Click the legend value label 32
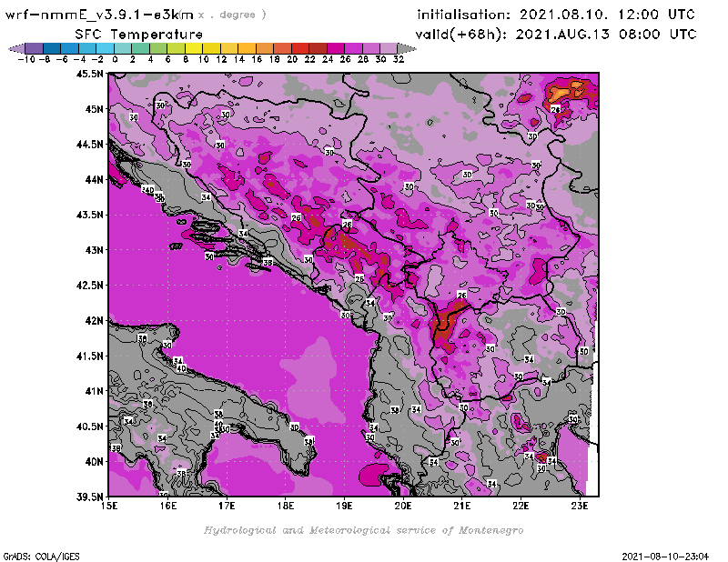Screen dimensions: 728x562 pos(399,59)
